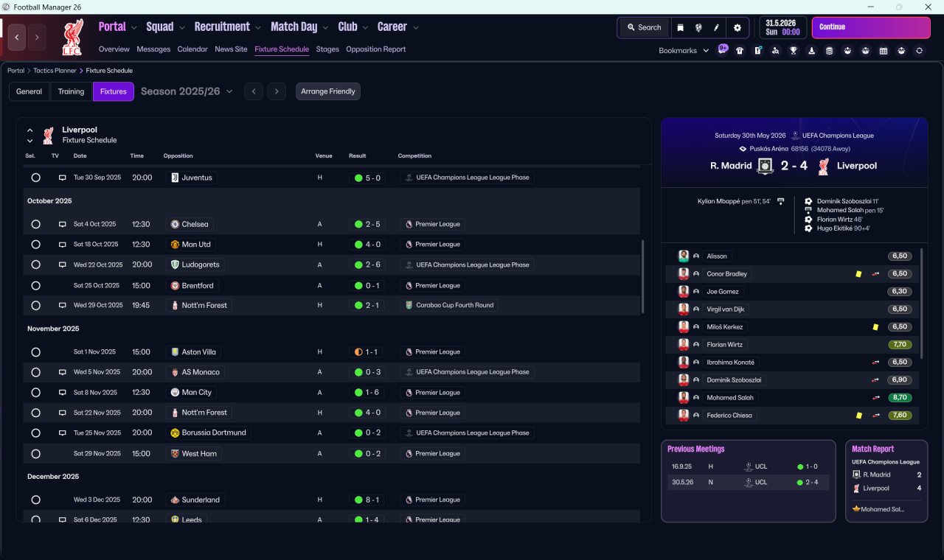
Task: Click Juventus club badge icon in fixture row
Action: coord(175,178)
